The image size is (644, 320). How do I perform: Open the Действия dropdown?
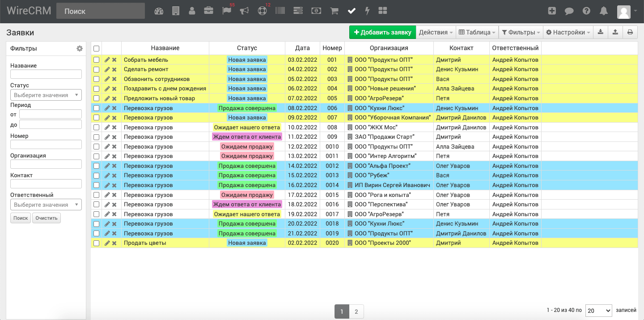[436, 32]
